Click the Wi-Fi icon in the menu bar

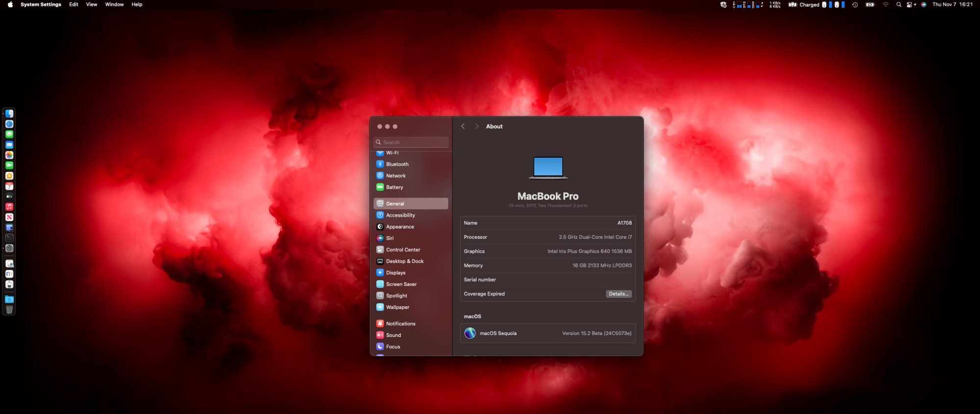885,4
